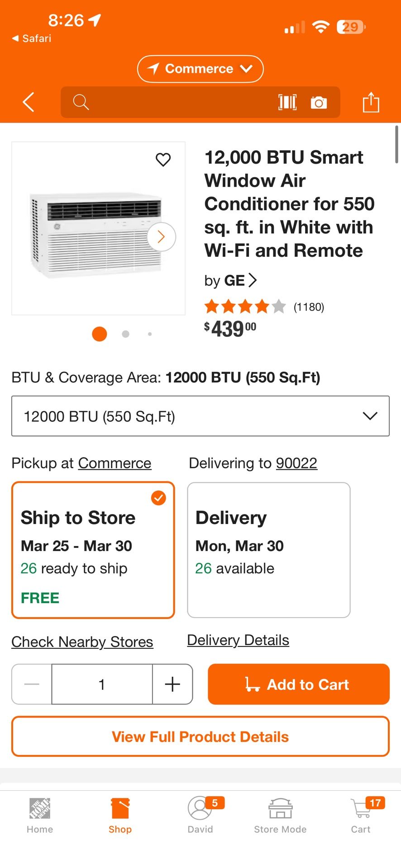Expand BTU coverage area dropdown
The image size is (401, 868).
tap(200, 416)
